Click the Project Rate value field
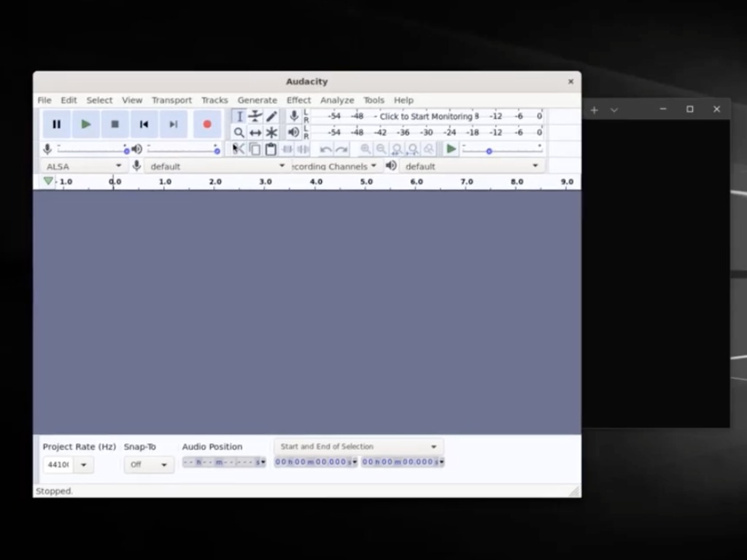 pos(58,464)
